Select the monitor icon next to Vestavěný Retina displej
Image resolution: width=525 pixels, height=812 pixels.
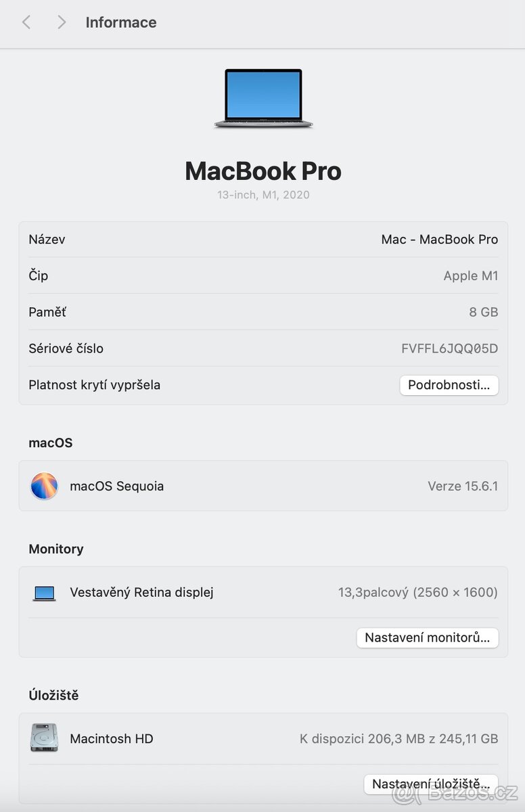[43, 591]
